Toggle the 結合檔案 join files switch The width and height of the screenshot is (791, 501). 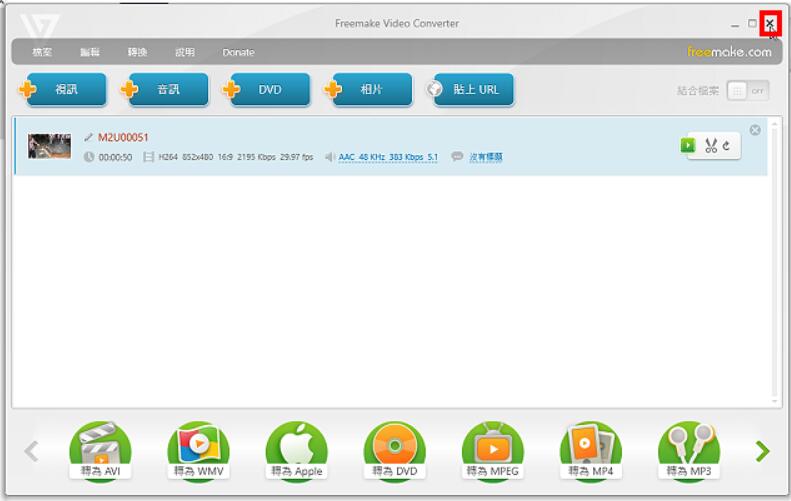tap(748, 91)
